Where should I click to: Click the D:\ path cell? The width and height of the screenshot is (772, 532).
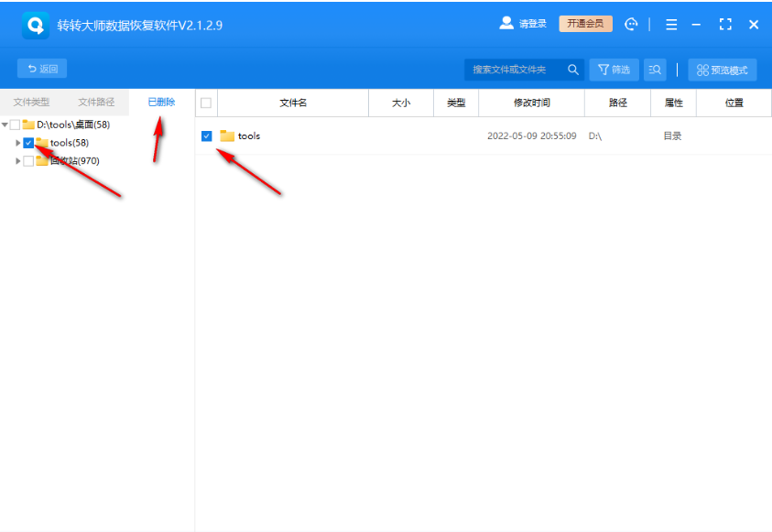click(x=595, y=136)
